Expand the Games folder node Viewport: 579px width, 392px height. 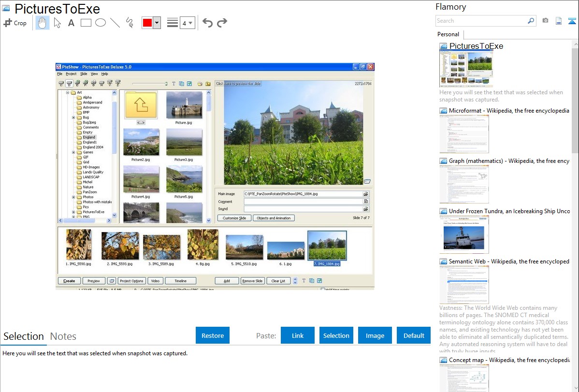pyautogui.click(x=73, y=152)
